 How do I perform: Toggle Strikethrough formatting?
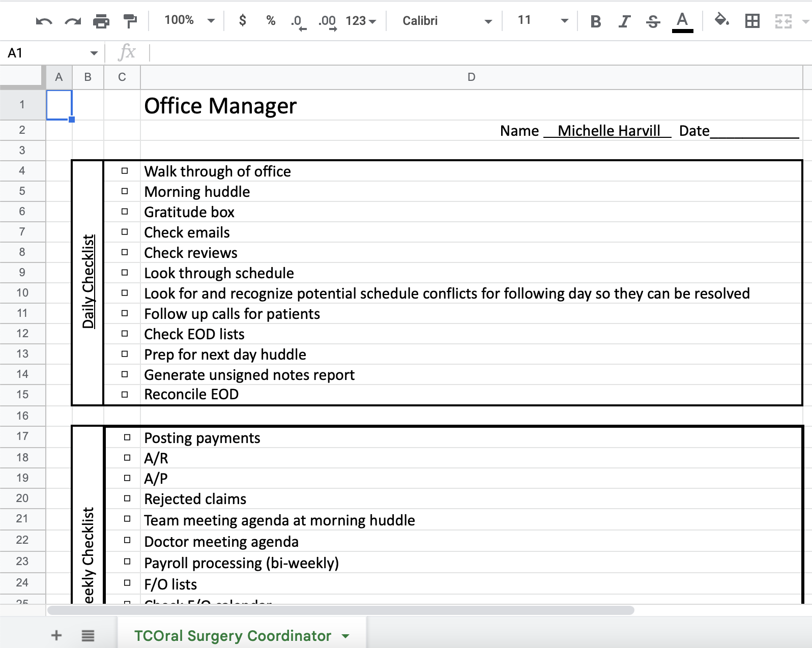653,21
